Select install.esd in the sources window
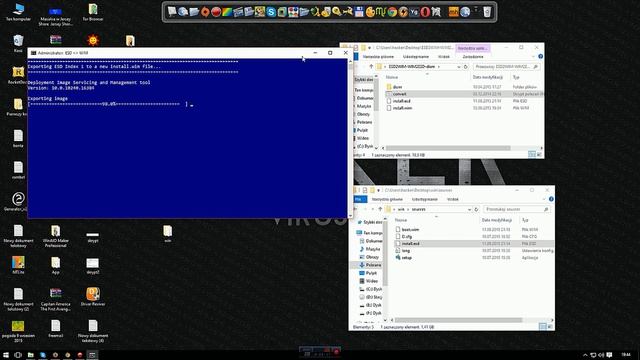The width and height of the screenshot is (640, 360). click(x=473, y=244)
